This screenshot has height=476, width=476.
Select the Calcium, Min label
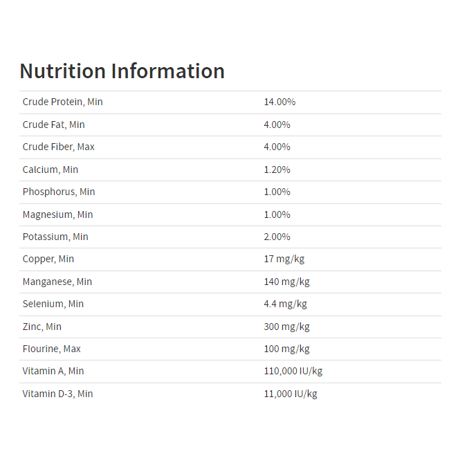point(51,170)
